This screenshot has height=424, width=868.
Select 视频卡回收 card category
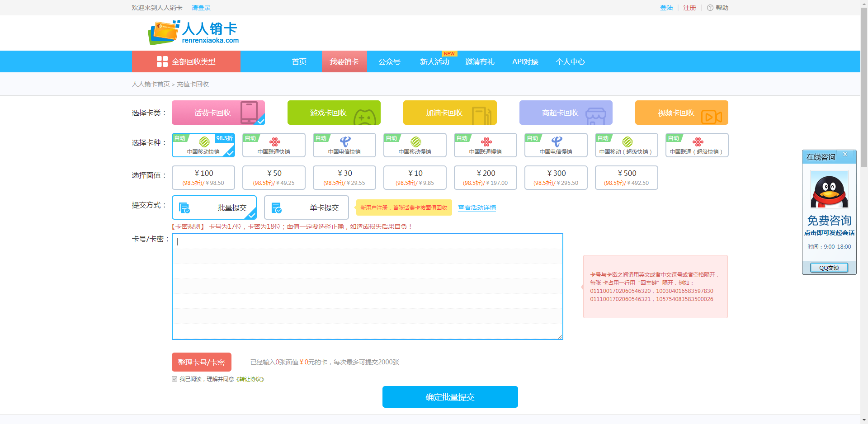click(682, 113)
